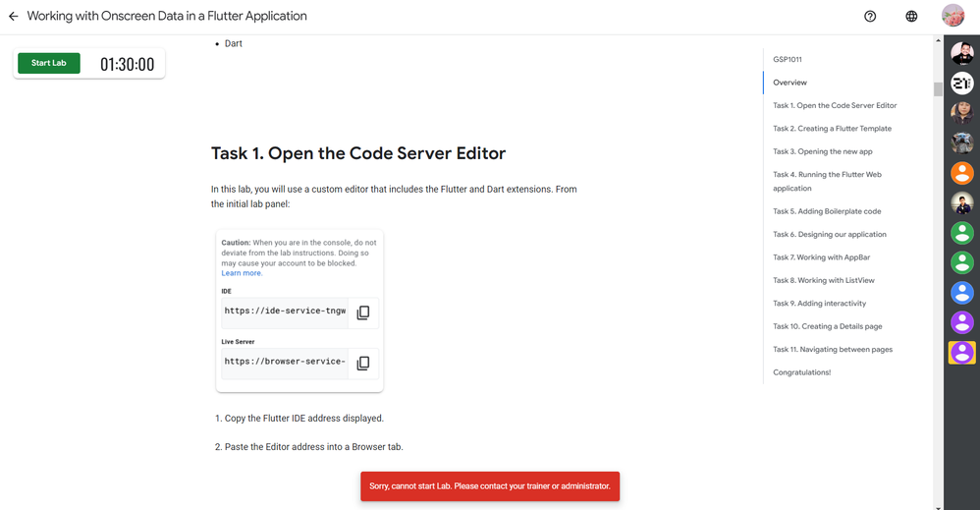
Task: Select the '21' logo profile in sidebar
Action: (962, 84)
